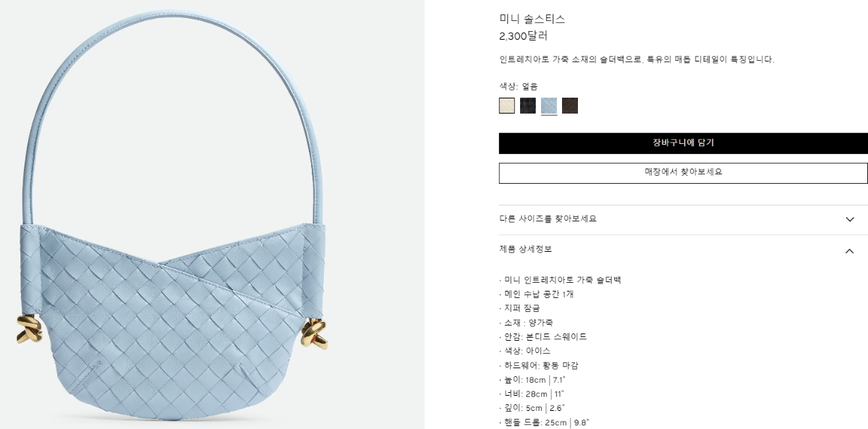This screenshot has height=429, width=868.
Task: Click the 매장에서 찾아보세요 button
Action: tap(684, 173)
